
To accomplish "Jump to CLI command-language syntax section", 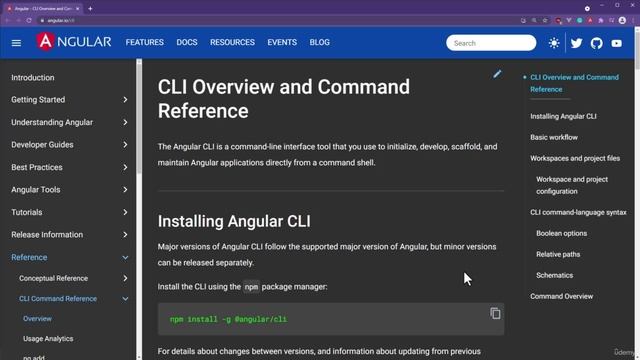I will point(578,212).
